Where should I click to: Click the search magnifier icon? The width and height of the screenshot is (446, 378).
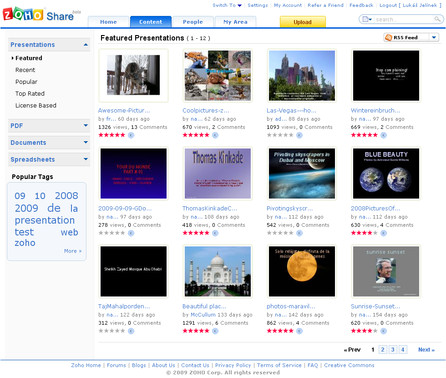pyautogui.click(x=437, y=19)
